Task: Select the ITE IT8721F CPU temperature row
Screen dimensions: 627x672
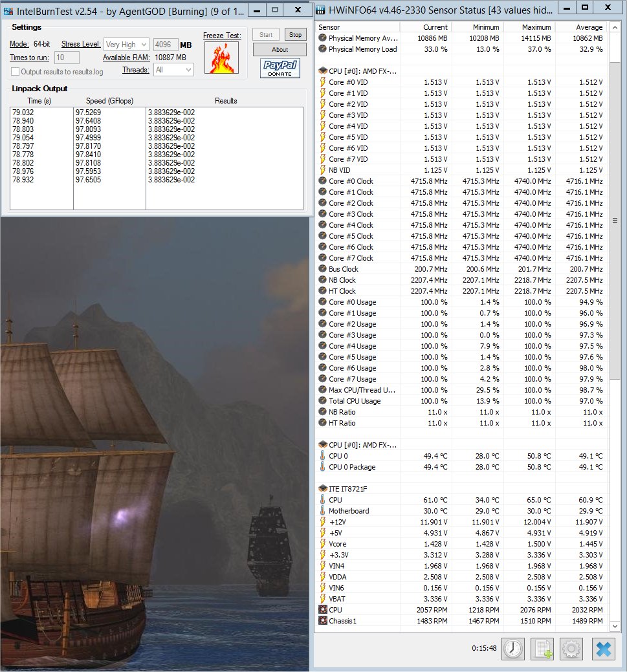Action: [x=461, y=500]
